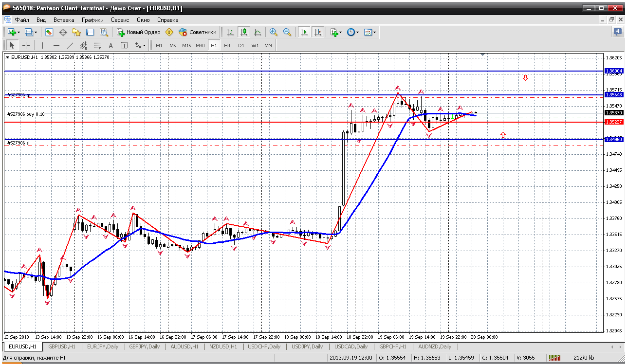The image size is (627, 364).
Task: Open the Файл menu
Action: [x=22, y=20]
